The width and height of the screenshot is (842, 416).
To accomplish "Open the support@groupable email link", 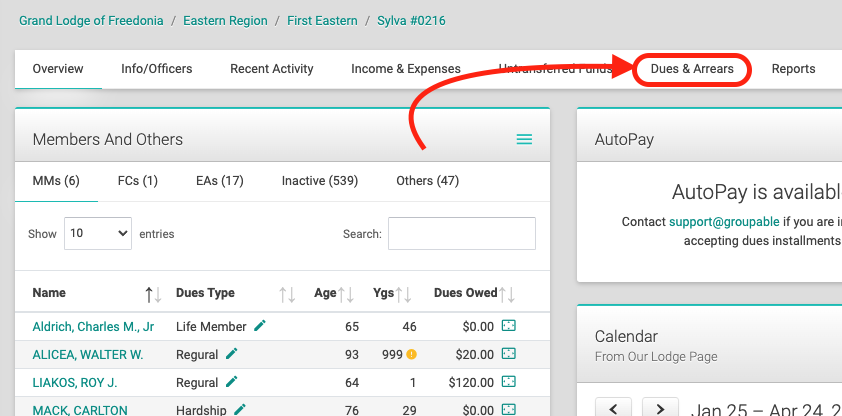I will point(724,222).
